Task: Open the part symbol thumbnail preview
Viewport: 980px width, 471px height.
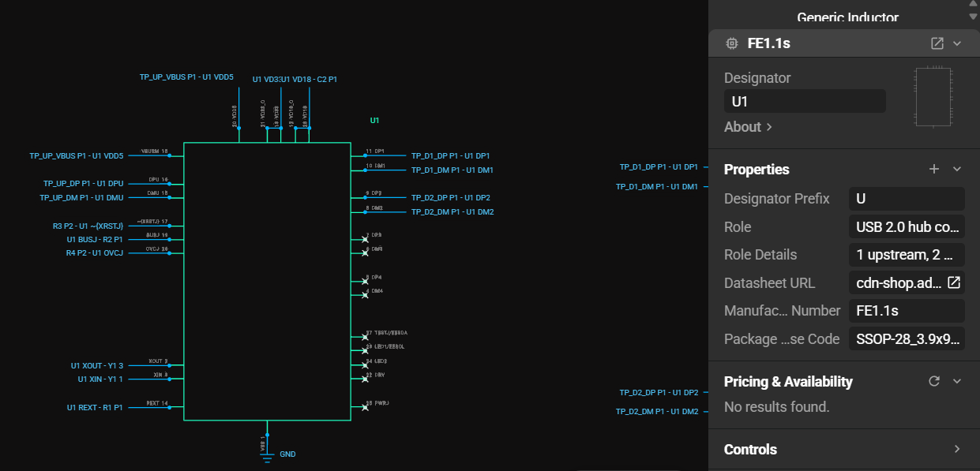Action: [933, 96]
